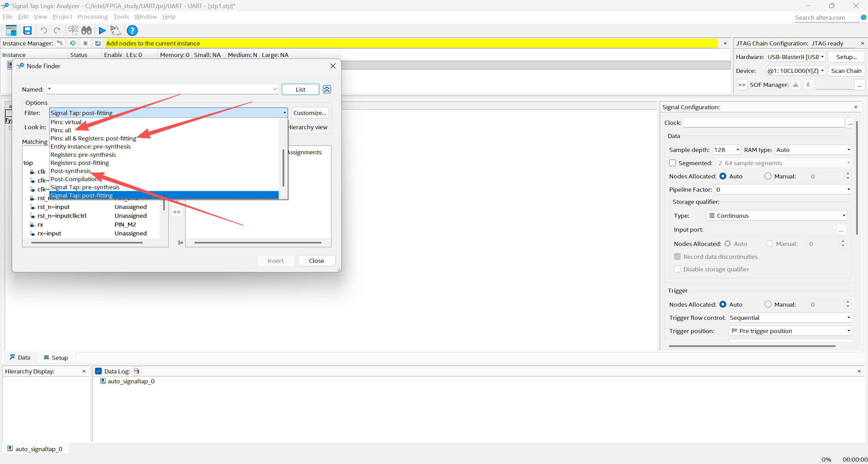Click the JTAG Setup... button
This screenshot has width=868, height=464.
[x=846, y=57]
